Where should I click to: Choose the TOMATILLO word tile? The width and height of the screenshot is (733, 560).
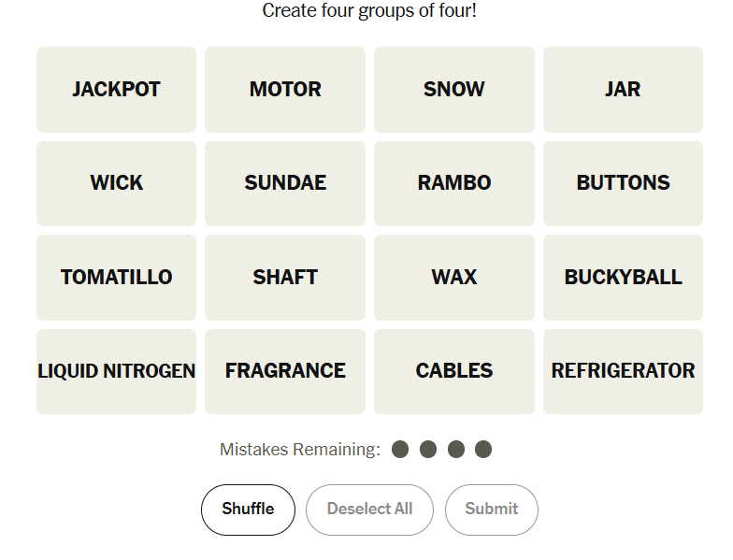tap(116, 277)
